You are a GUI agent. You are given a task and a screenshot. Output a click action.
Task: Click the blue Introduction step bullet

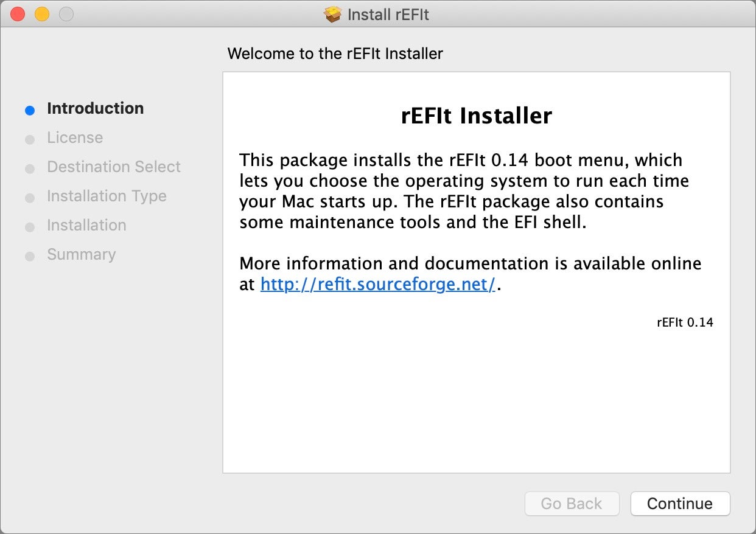(30, 110)
